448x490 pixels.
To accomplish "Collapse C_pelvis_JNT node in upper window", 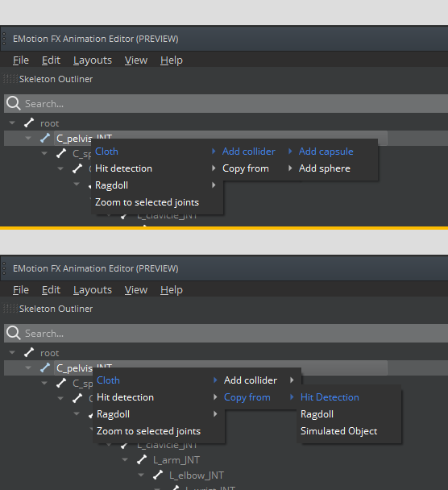I will pyautogui.click(x=28, y=138).
